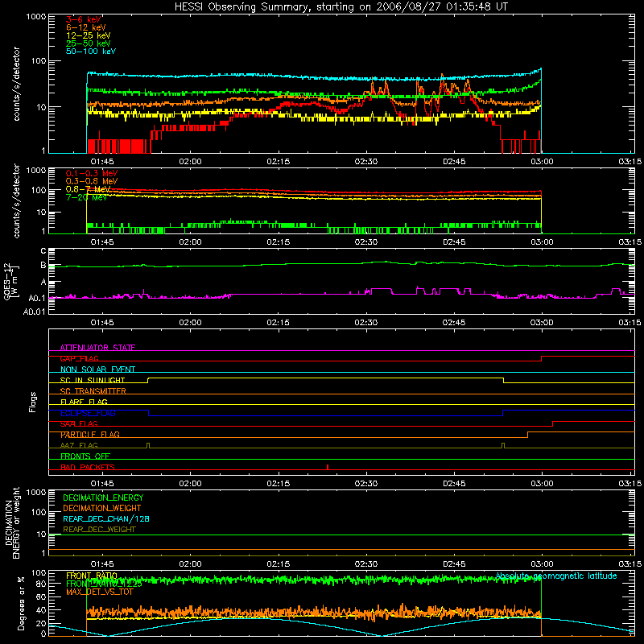Viewport: 644px width, 644px height.
Task: Click the MAX_DET_VS_TOT legend label
Action: (x=100, y=592)
